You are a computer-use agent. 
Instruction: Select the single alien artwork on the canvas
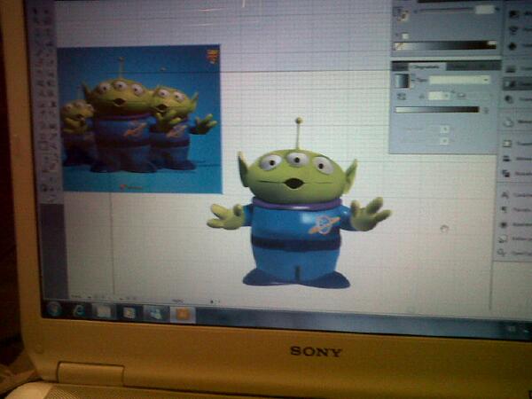[299, 204]
